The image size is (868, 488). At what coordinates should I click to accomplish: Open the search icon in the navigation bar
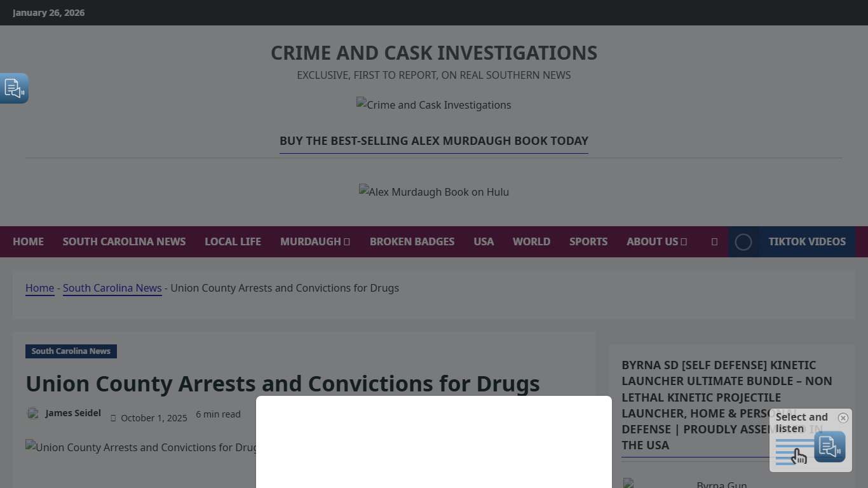(x=714, y=241)
